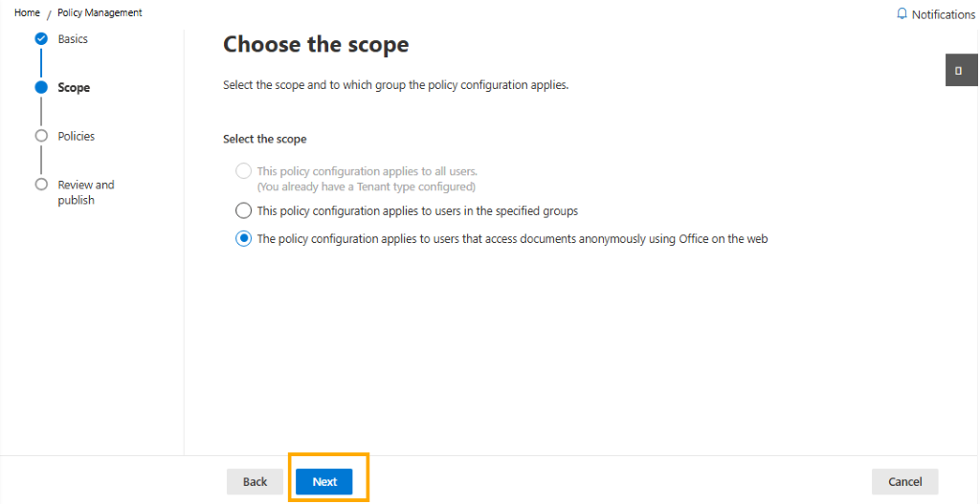
Task: Click the Back button
Action: click(255, 481)
